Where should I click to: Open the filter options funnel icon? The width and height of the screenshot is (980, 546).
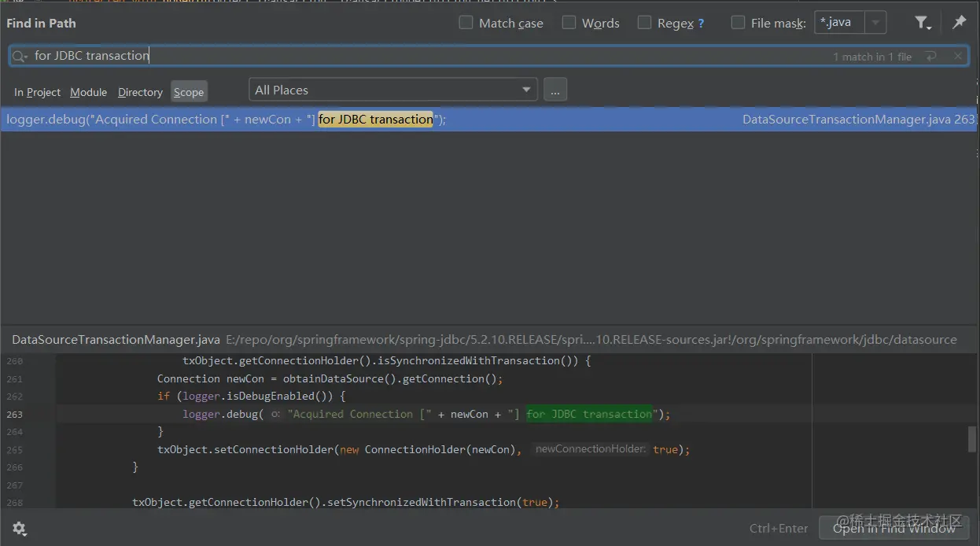(x=923, y=23)
